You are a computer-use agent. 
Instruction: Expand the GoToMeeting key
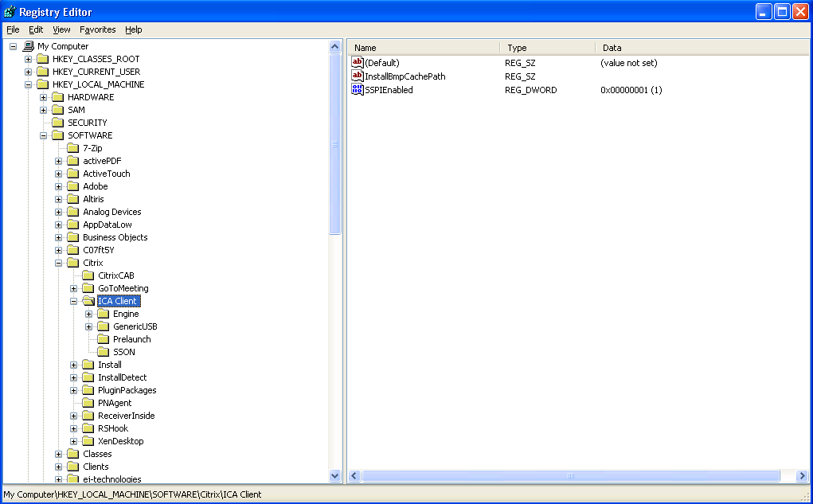pos(73,288)
